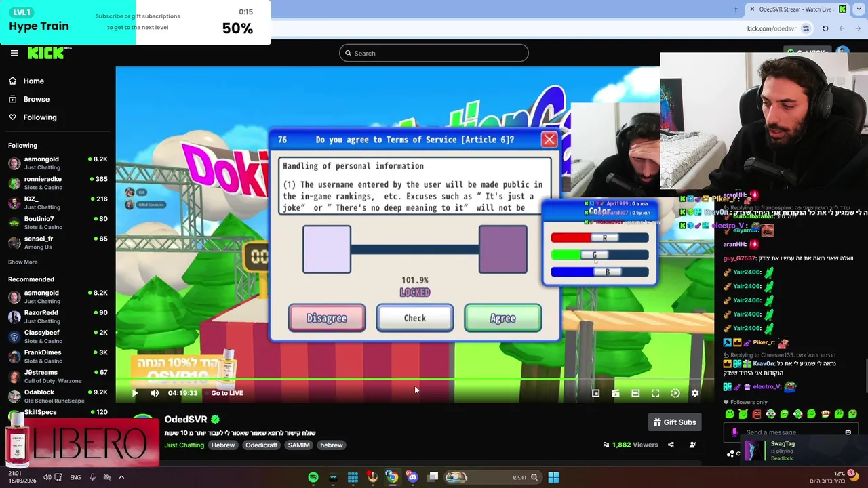
Task: Close the OdedSVR Stream tab
Action: [752, 9]
